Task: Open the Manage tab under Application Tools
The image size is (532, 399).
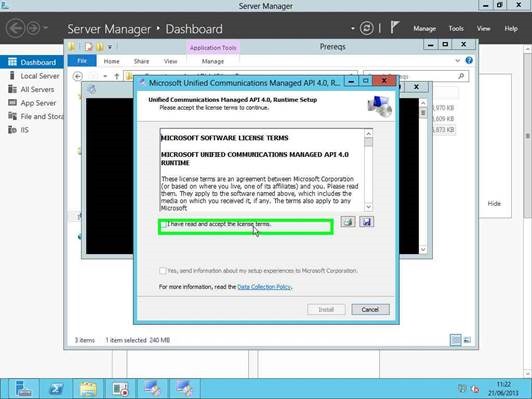Action: click(x=213, y=61)
